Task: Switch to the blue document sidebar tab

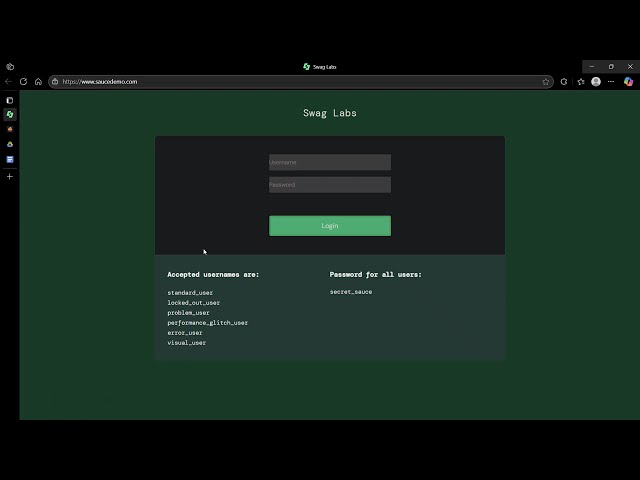Action: coord(10,160)
